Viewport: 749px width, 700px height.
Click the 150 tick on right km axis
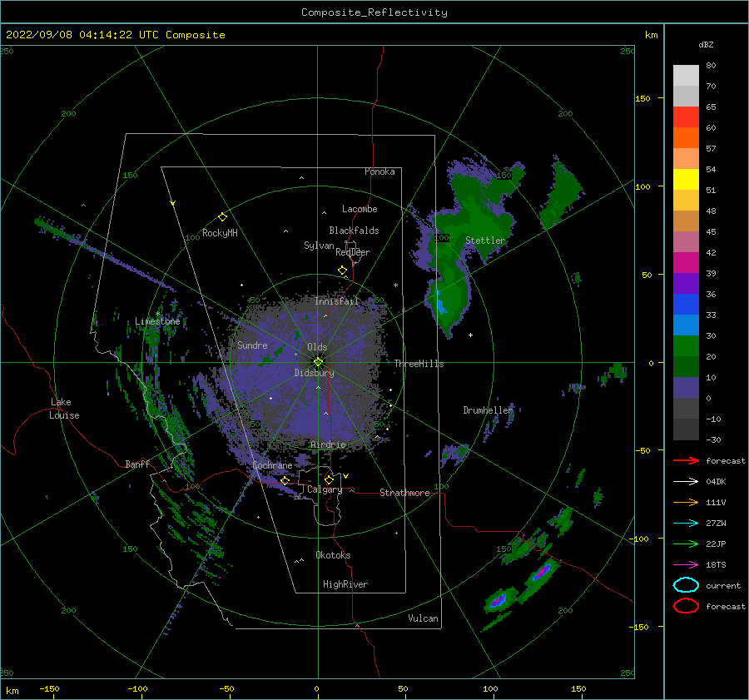[642, 98]
